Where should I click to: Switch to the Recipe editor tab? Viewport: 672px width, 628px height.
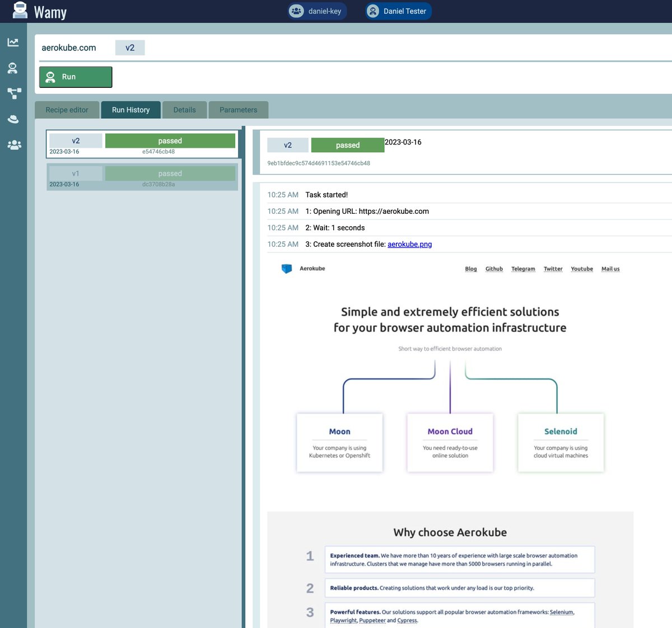(x=67, y=110)
